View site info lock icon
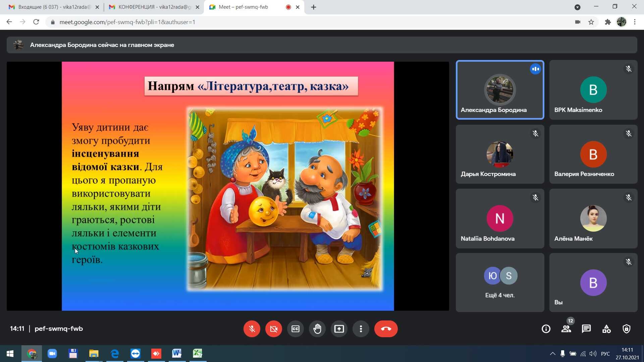This screenshot has height=362, width=644. click(53, 22)
